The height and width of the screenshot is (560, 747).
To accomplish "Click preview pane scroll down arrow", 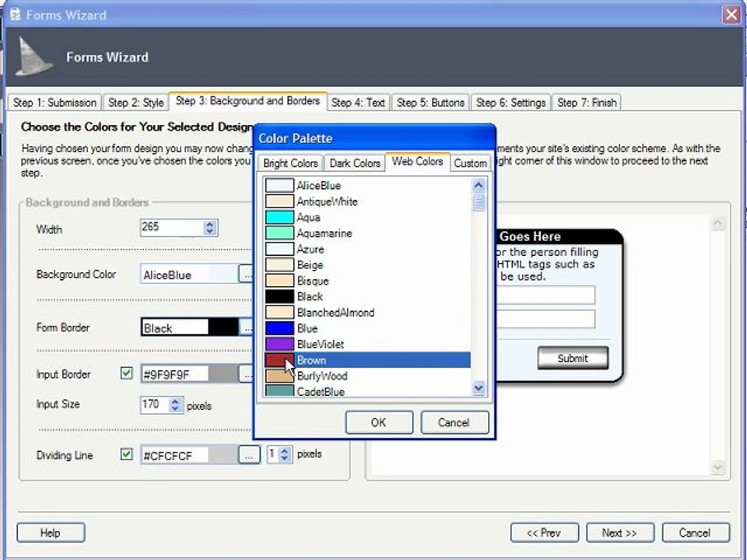I will click(718, 467).
